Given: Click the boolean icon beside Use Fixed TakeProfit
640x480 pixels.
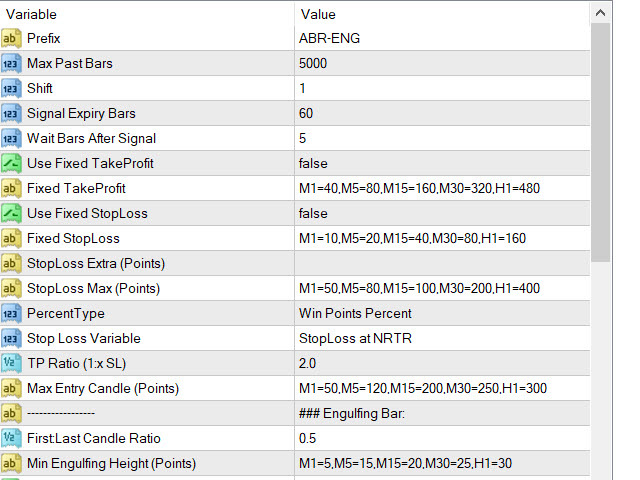Looking at the screenshot, I should tap(11, 164).
